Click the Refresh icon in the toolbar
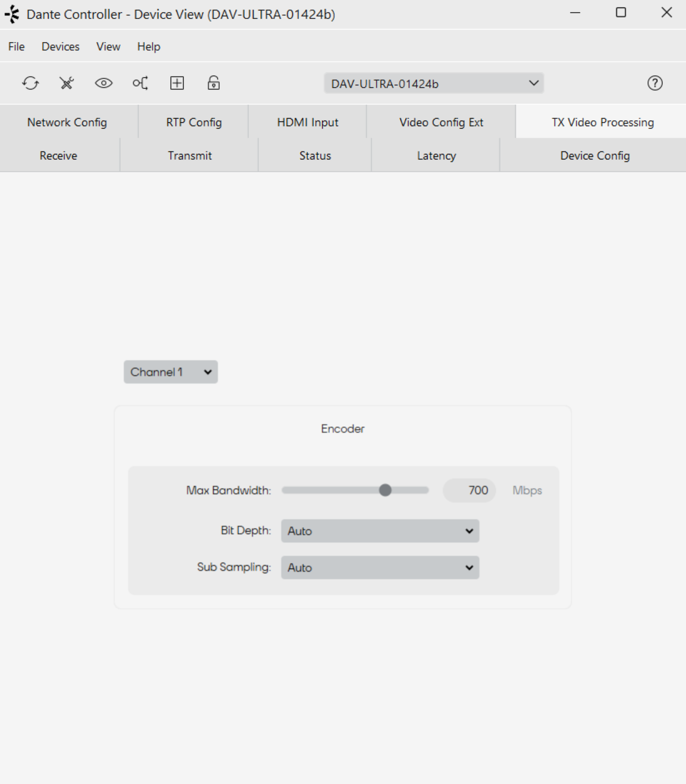This screenshot has height=784, width=686. (31, 83)
